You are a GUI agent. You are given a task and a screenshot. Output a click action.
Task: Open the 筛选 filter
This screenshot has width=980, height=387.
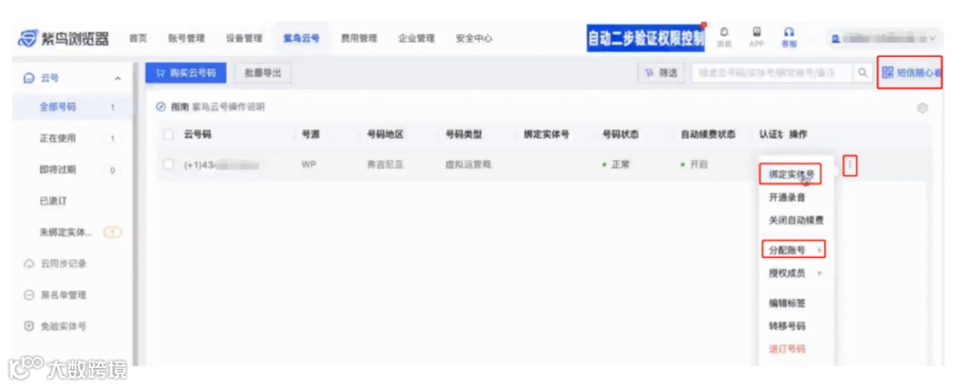click(x=661, y=74)
